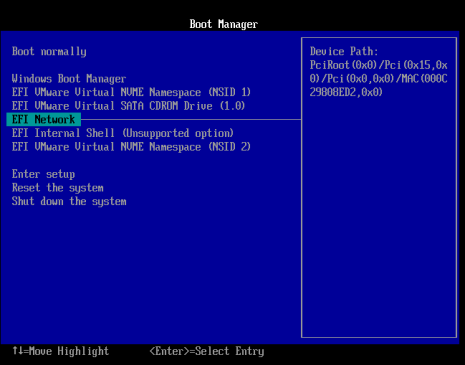
Task: Select the Boot normally entry
Action: (x=49, y=52)
